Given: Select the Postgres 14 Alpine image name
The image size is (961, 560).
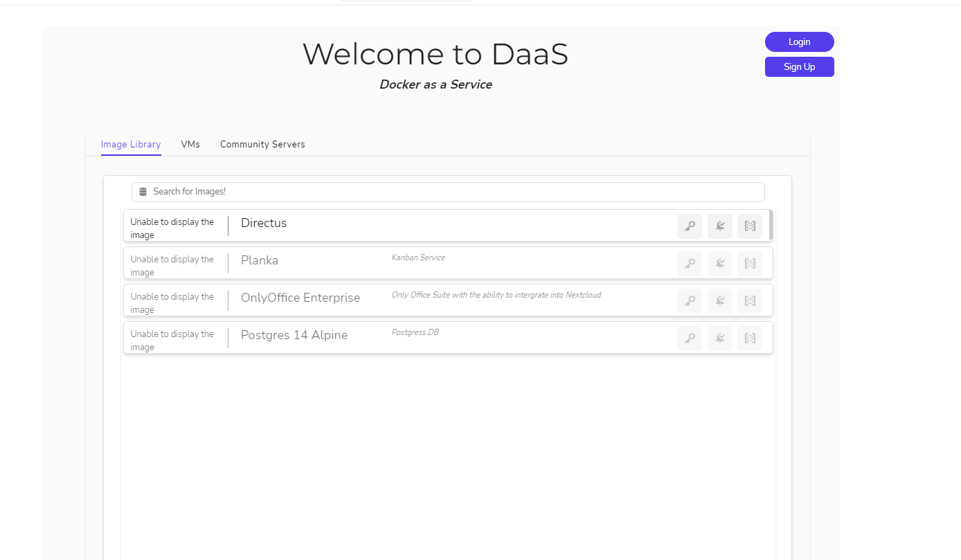Looking at the screenshot, I should point(294,335).
